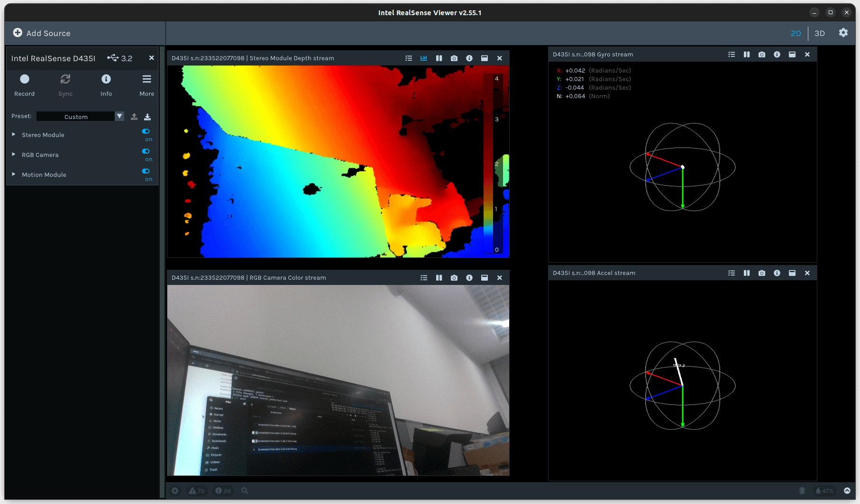Close the Color stream panel
The image size is (860, 504).
tap(500, 278)
